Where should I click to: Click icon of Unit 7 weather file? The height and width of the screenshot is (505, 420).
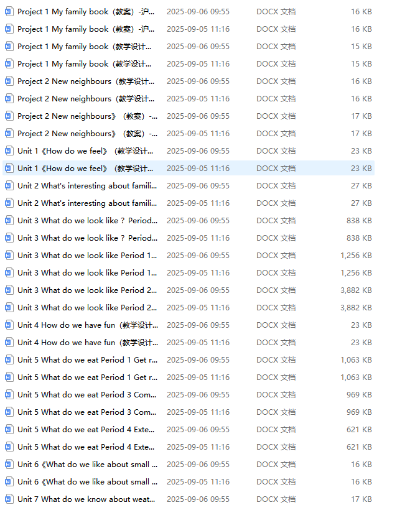9,499
